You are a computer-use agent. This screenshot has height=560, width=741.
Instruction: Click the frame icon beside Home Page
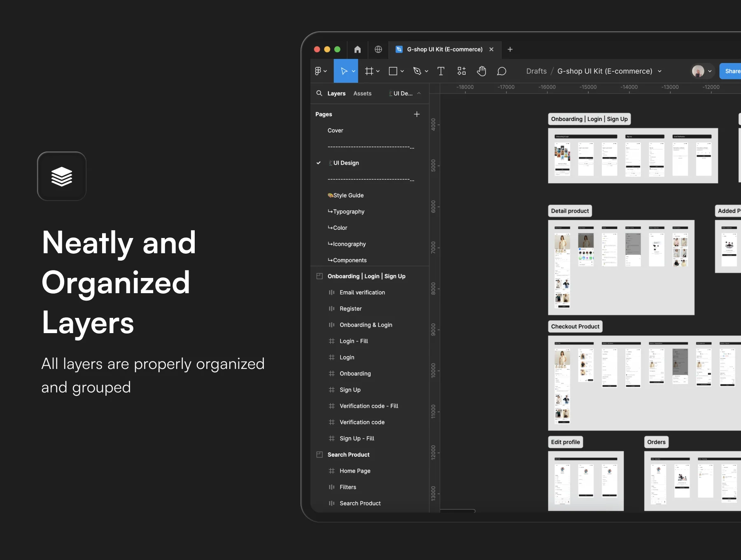(332, 471)
